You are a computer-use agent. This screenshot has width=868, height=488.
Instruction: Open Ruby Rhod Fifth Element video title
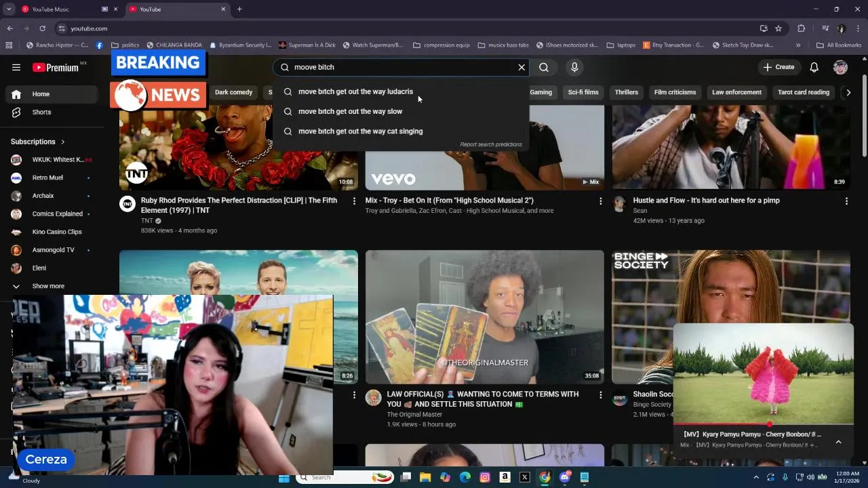[x=239, y=205]
